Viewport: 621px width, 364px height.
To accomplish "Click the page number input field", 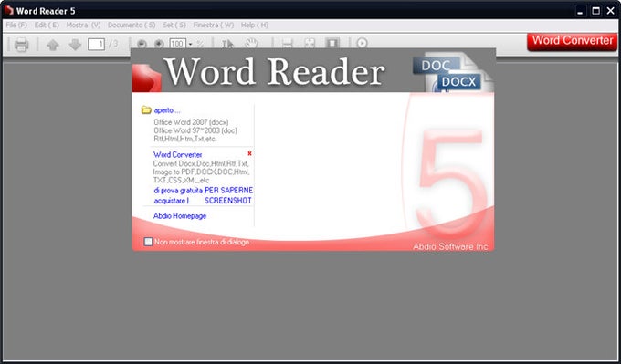I will click(x=96, y=44).
